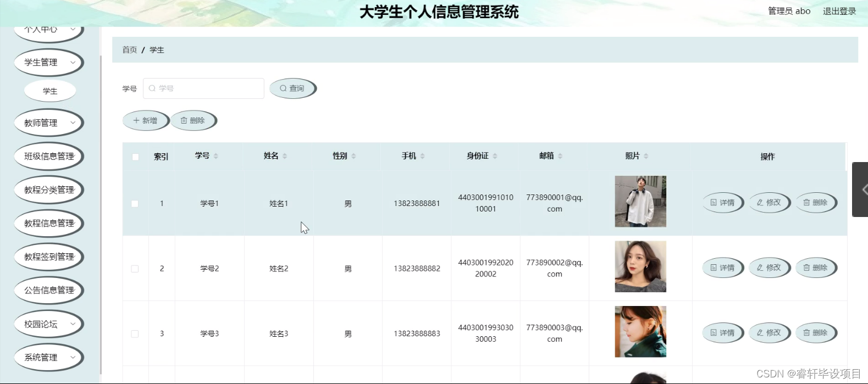Click the 姓名3 cell
Viewport: 868px width, 384px height.
coord(279,333)
